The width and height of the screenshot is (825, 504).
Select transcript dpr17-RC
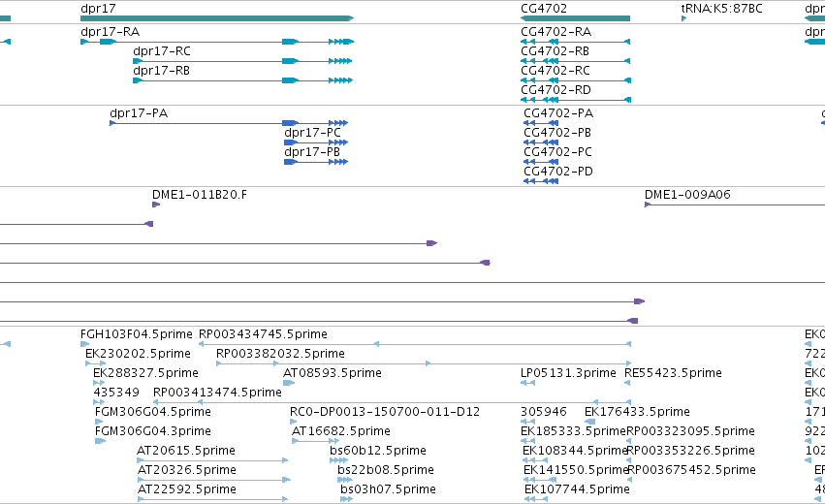(242, 61)
